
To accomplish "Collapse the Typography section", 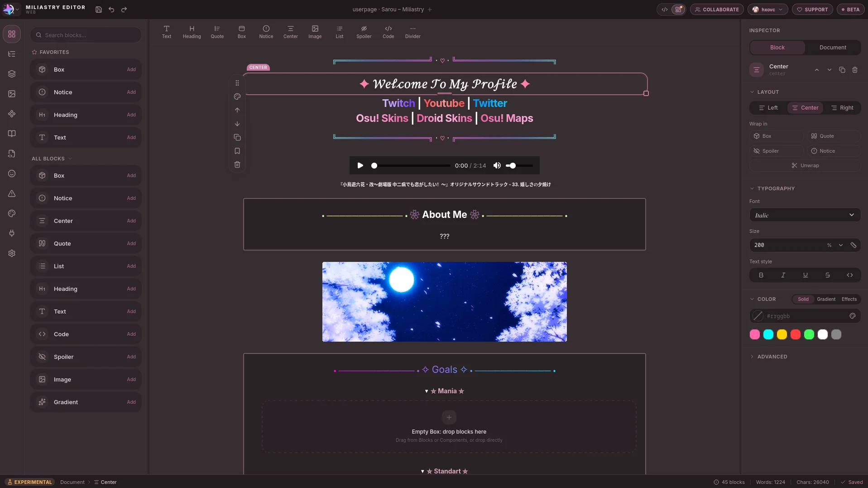I will (772, 188).
